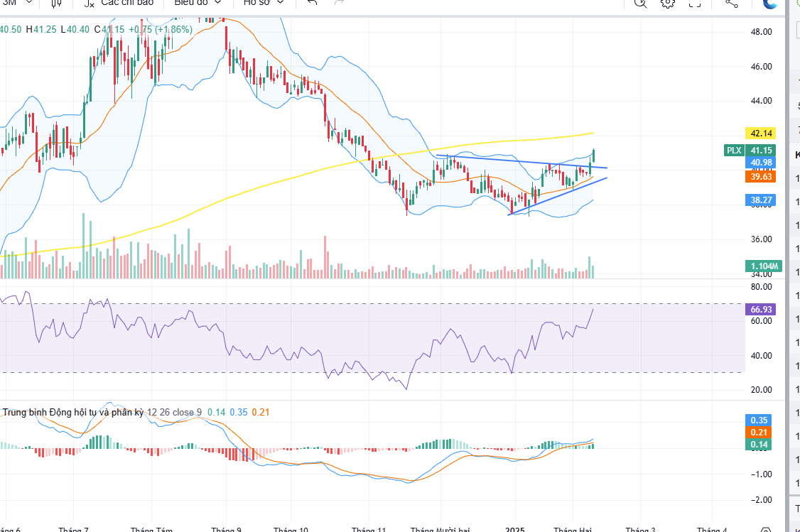Open the 3M timeframe dropdown chevron
The width and height of the screenshot is (800, 532).
(x=29, y=3)
